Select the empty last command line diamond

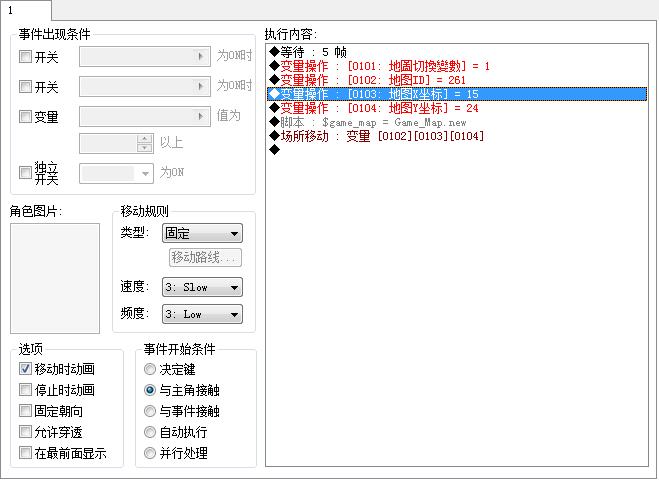pos(274,149)
